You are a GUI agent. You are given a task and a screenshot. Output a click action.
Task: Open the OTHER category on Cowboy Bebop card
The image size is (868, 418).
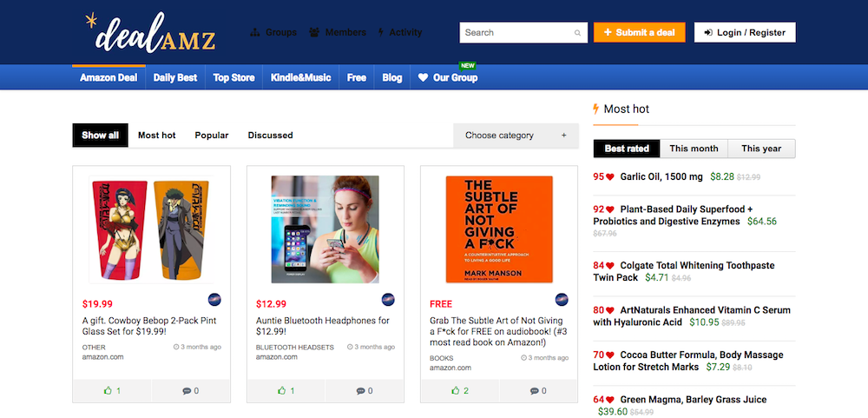click(x=94, y=348)
